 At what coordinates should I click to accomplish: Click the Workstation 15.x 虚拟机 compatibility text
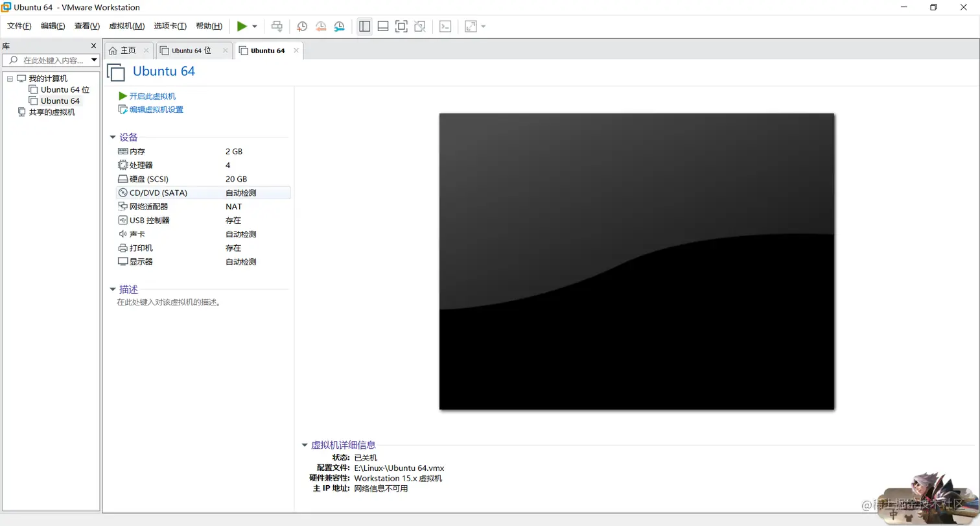pyautogui.click(x=398, y=479)
